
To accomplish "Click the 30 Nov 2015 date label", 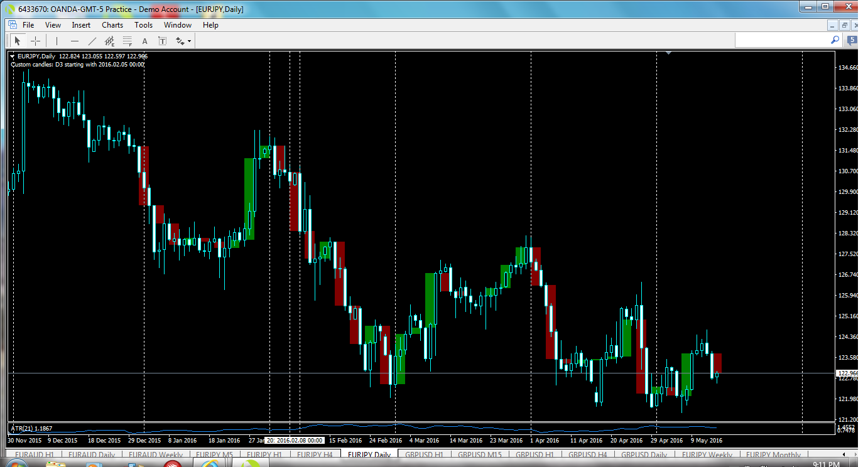I will [x=25, y=441].
